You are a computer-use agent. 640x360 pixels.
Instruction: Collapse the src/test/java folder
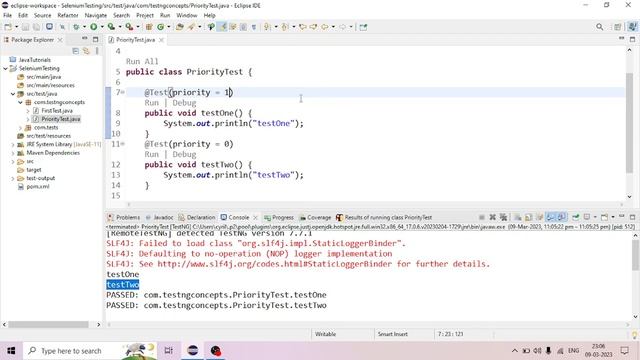click(x=13, y=94)
